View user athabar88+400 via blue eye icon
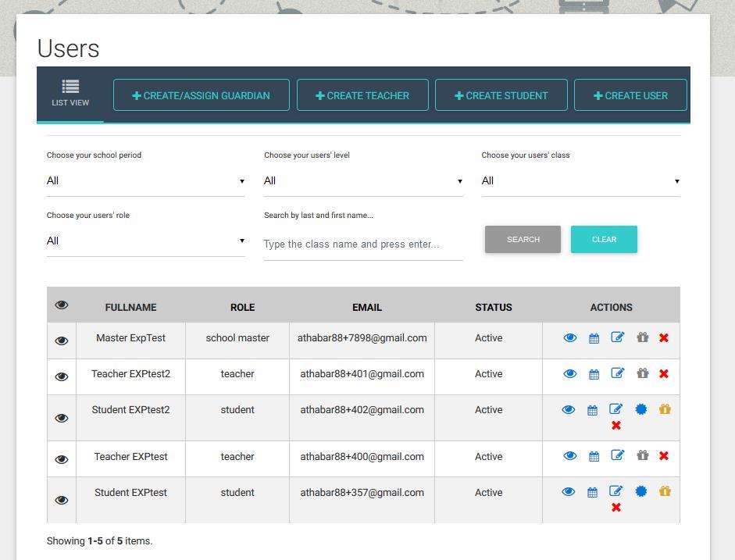 pos(570,455)
